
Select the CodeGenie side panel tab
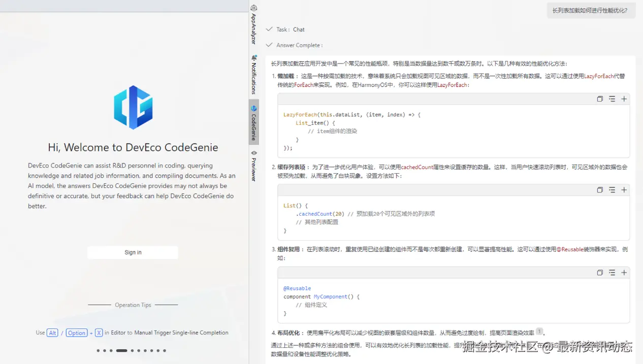tap(254, 122)
